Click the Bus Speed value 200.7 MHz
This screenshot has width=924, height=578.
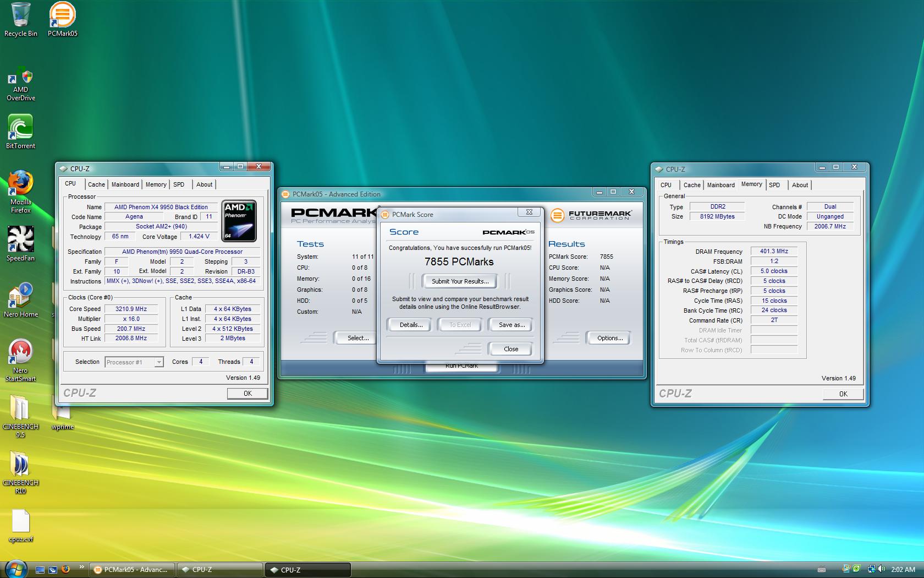pyautogui.click(x=131, y=329)
